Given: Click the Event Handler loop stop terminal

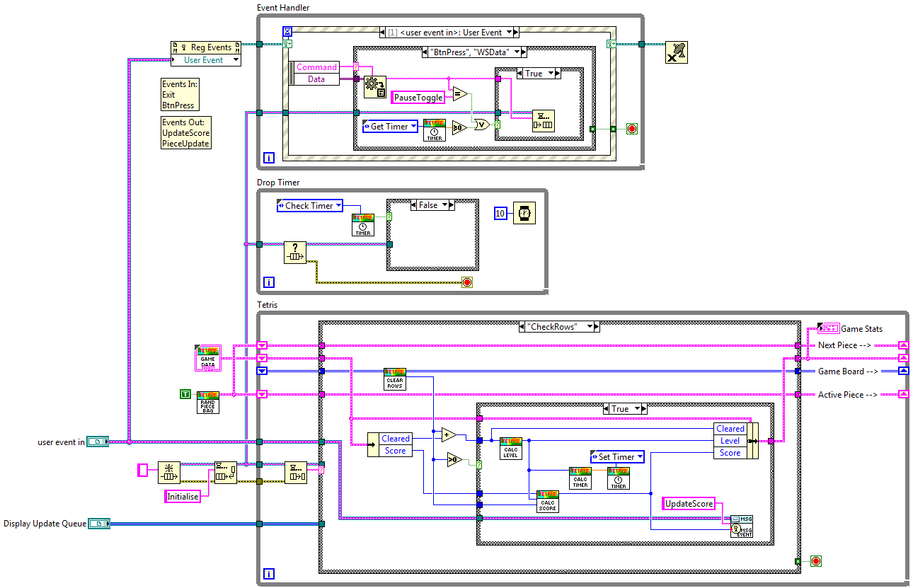Looking at the screenshot, I should (x=632, y=129).
